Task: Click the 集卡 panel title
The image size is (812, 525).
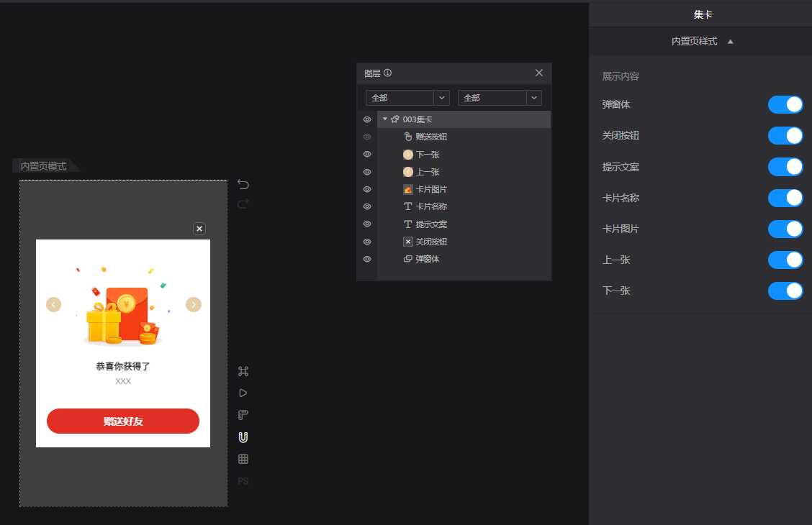Action: [703, 14]
